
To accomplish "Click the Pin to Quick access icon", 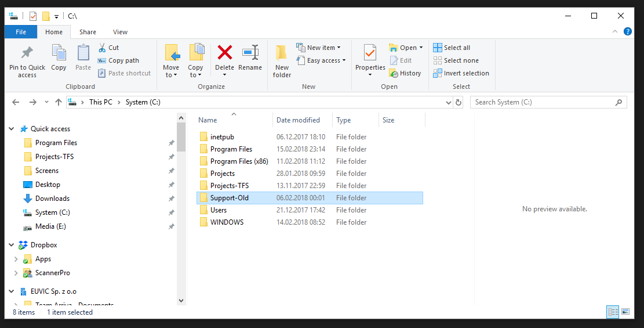I will tap(27, 54).
